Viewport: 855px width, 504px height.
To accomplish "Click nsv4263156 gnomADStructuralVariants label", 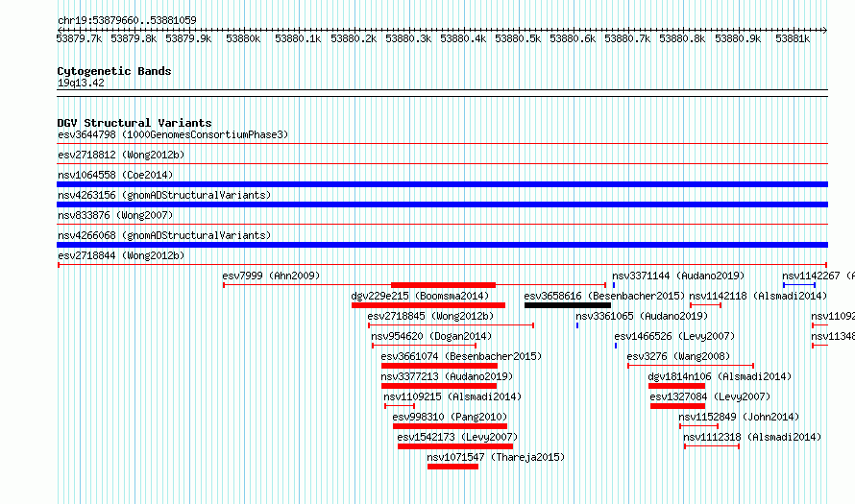I will tap(164, 195).
